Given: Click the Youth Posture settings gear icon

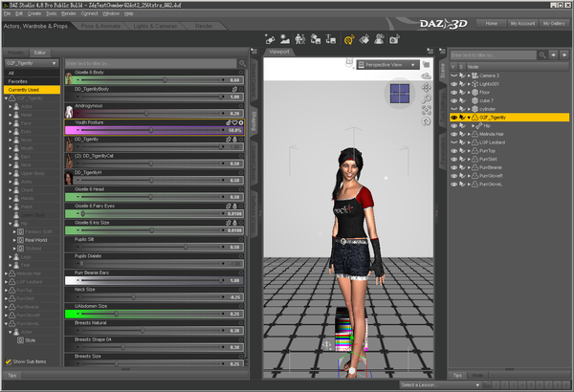Looking at the screenshot, I should point(241,122).
